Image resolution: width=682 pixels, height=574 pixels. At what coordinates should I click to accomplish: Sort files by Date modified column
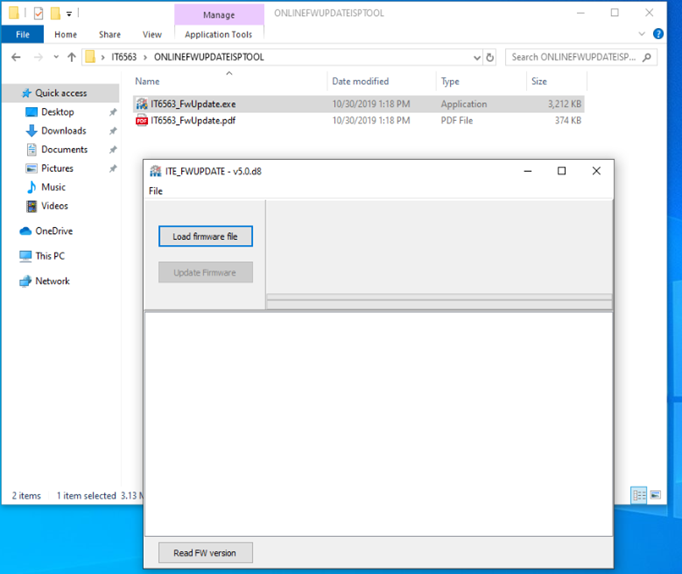click(360, 81)
